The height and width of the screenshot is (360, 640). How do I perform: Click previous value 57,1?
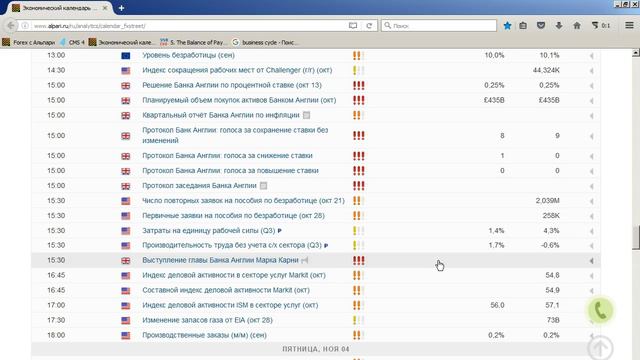click(552, 305)
